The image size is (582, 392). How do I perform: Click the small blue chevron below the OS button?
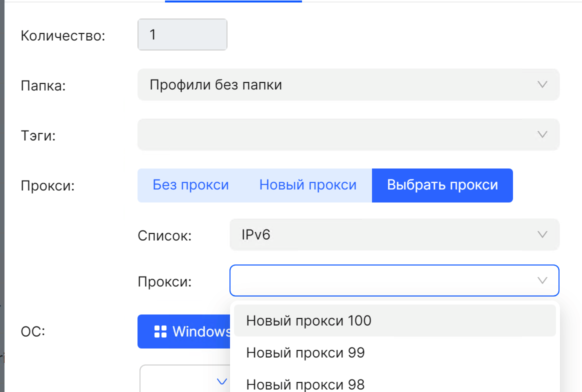pyautogui.click(x=221, y=381)
